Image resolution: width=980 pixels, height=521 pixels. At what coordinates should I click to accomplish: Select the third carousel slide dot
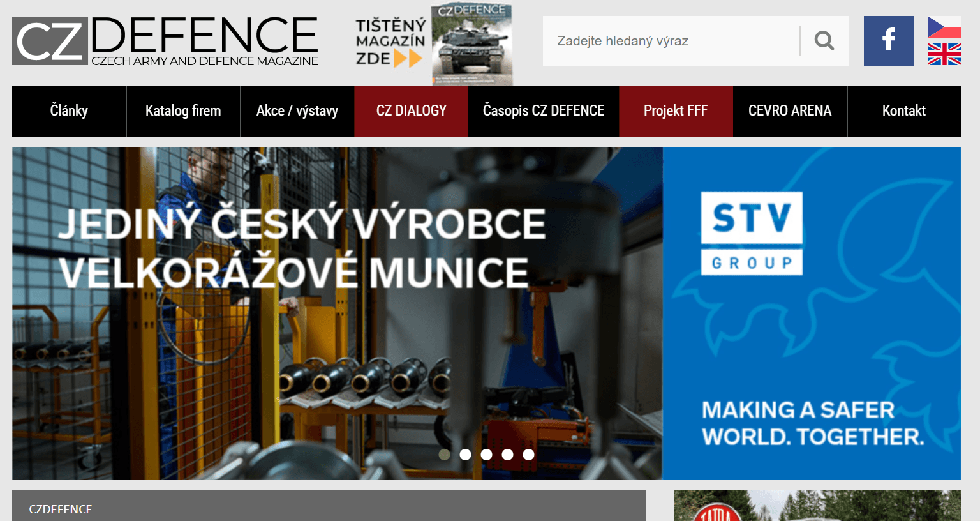tap(487, 455)
